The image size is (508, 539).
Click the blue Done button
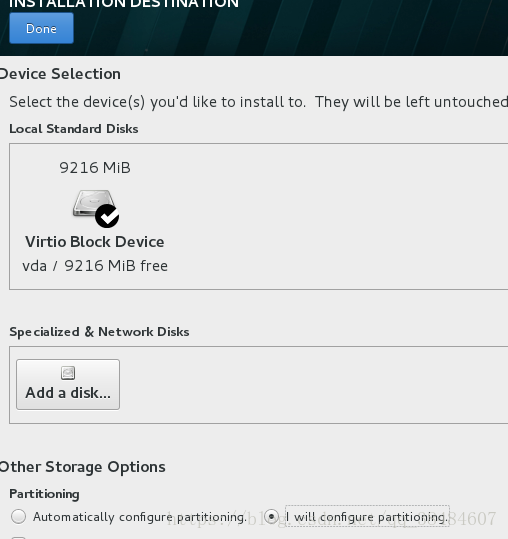(x=41, y=28)
